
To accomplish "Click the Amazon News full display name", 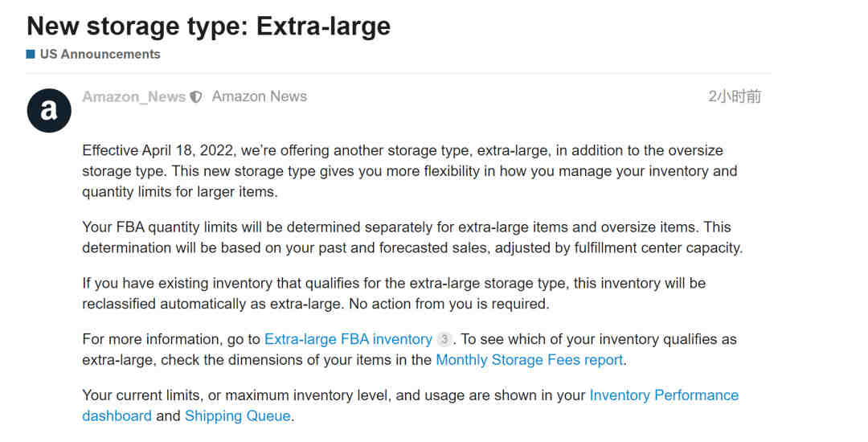I will 259,96.
